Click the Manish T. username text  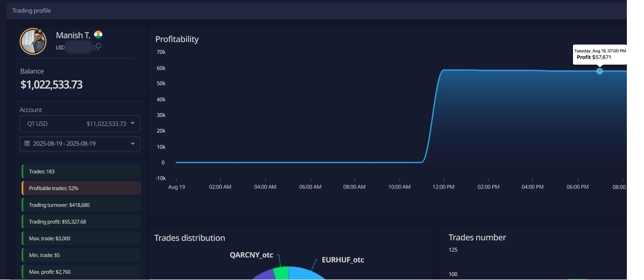click(x=73, y=35)
